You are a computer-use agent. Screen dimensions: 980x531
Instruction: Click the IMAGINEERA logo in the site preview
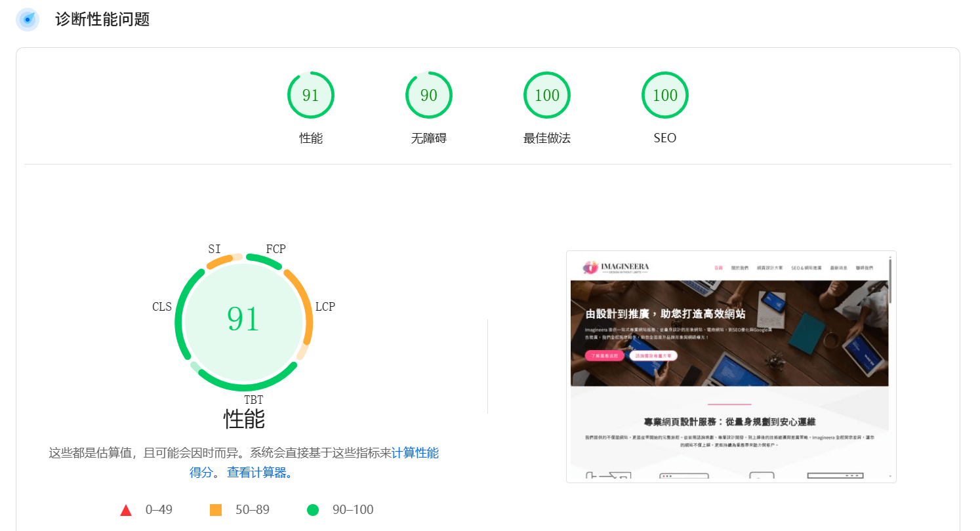(x=615, y=267)
